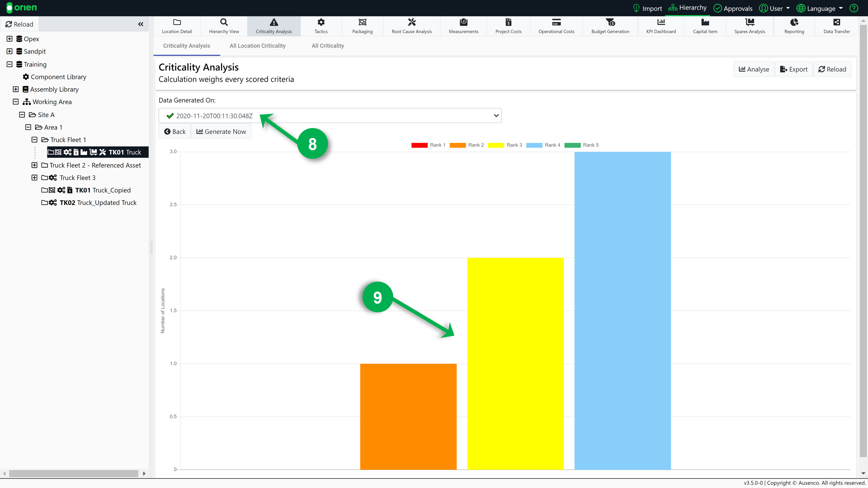Open Root Cause Analysis tools icon
Screen dimensions: 868x488
[x=411, y=22]
